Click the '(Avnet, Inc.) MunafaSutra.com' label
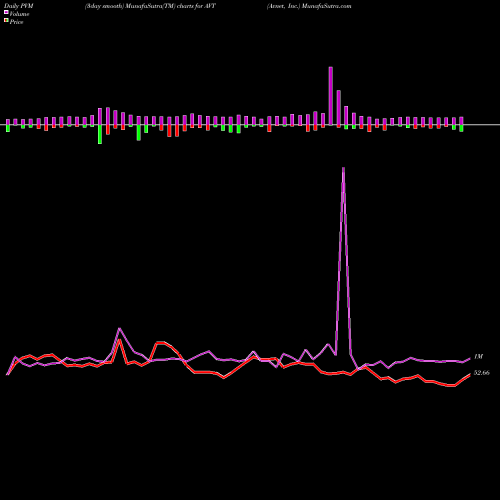This screenshot has width=500, height=500. pos(309,6)
